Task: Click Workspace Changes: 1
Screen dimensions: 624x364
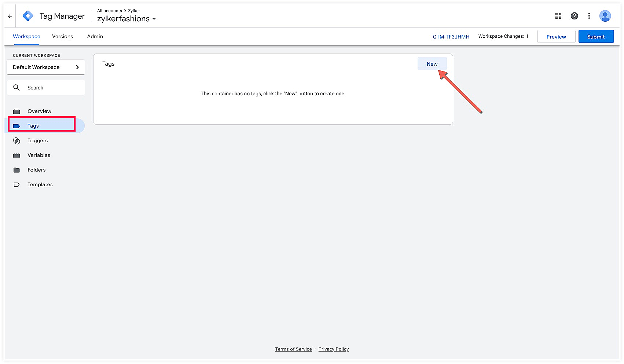Action: click(503, 36)
